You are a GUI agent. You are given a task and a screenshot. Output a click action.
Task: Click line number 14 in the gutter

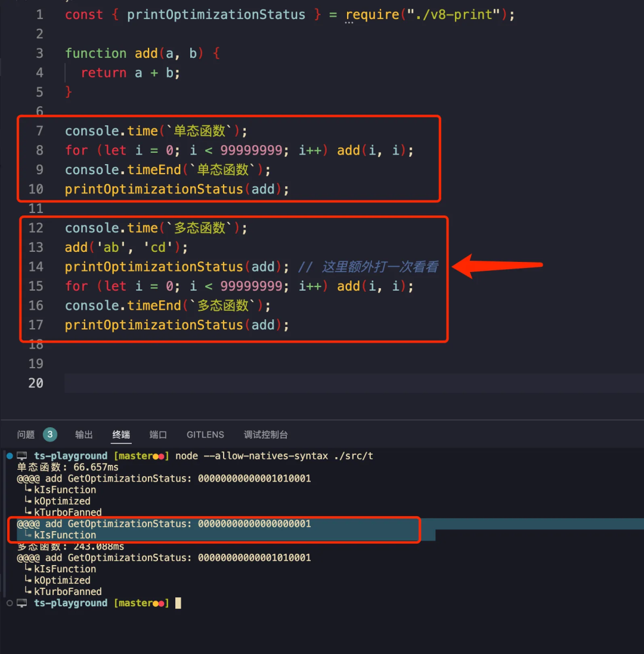36,267
